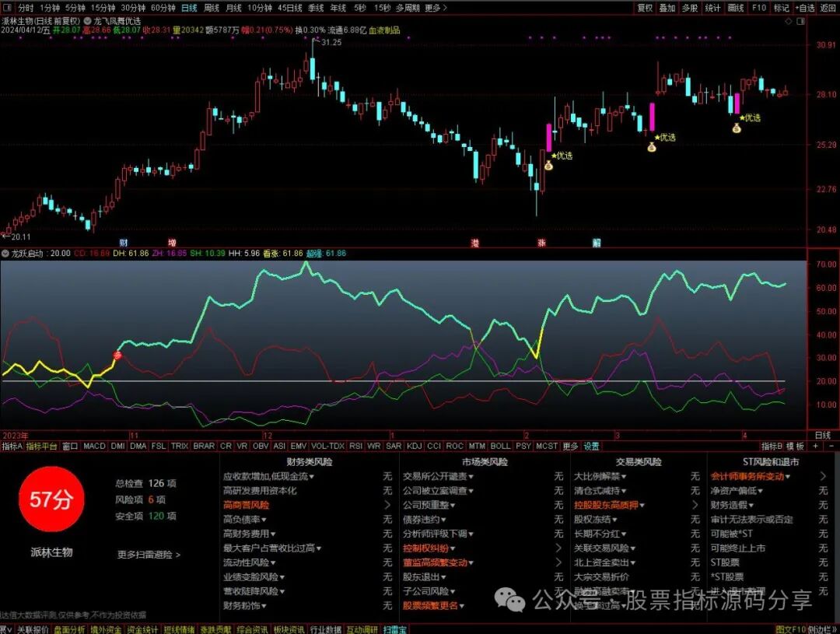The height and width of the screenshot is (634, 840).
Task: Select the 周线 period tab
Action: [x=212, y=8]
